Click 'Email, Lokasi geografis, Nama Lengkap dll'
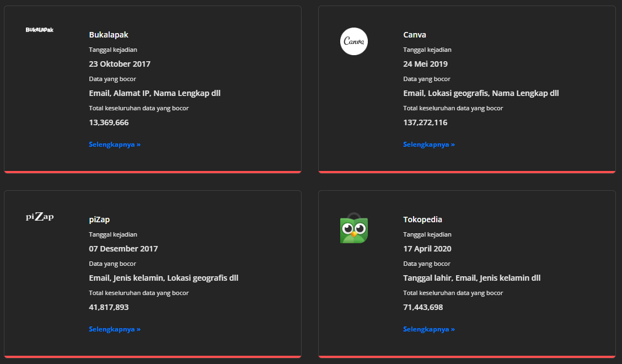 coord(481,93)
